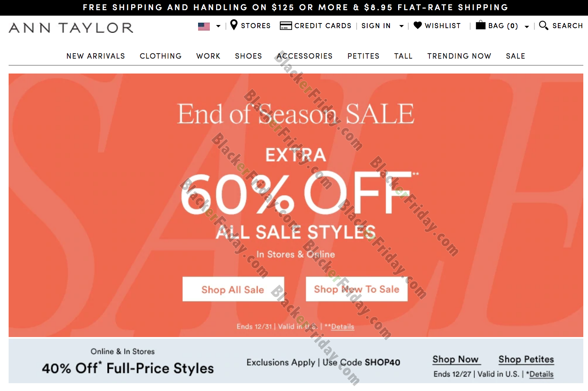Image resolution: width=588 pixels, height=391 pixels.
Task: Click the shopping bag icon
Action: coord(480,25)
